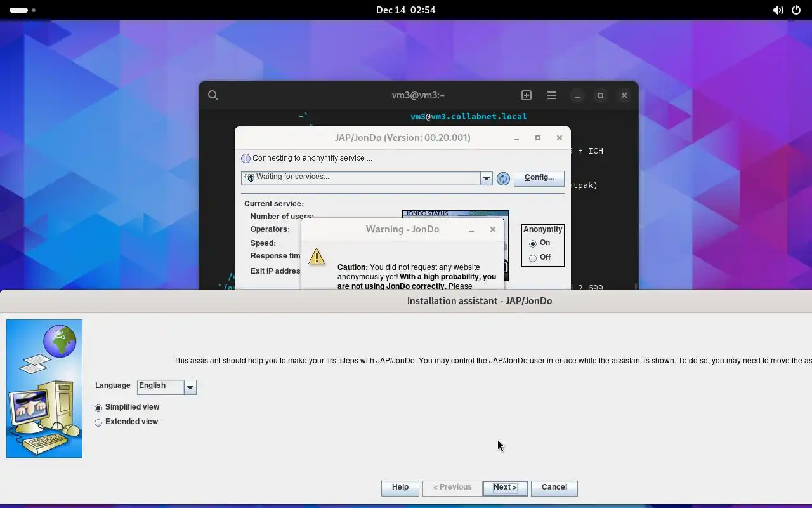Click the Help button in installation assistant

coord(400,488)
